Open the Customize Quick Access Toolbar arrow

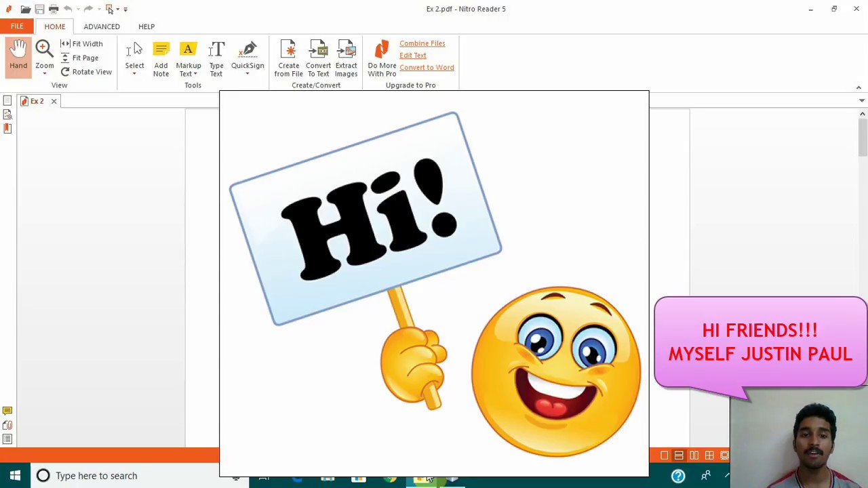point(125,9)
